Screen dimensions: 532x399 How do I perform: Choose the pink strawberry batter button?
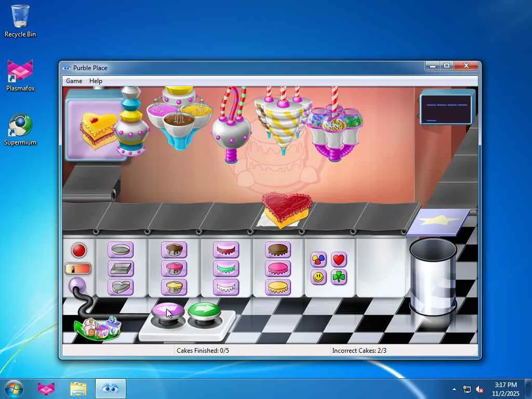pos(174,269)
